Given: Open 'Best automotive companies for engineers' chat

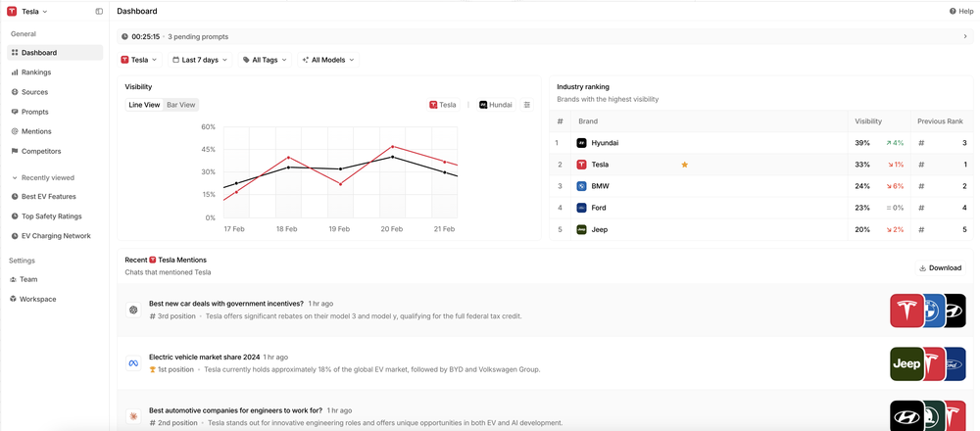Looking at the screenshot, I should tap(235, 410).
